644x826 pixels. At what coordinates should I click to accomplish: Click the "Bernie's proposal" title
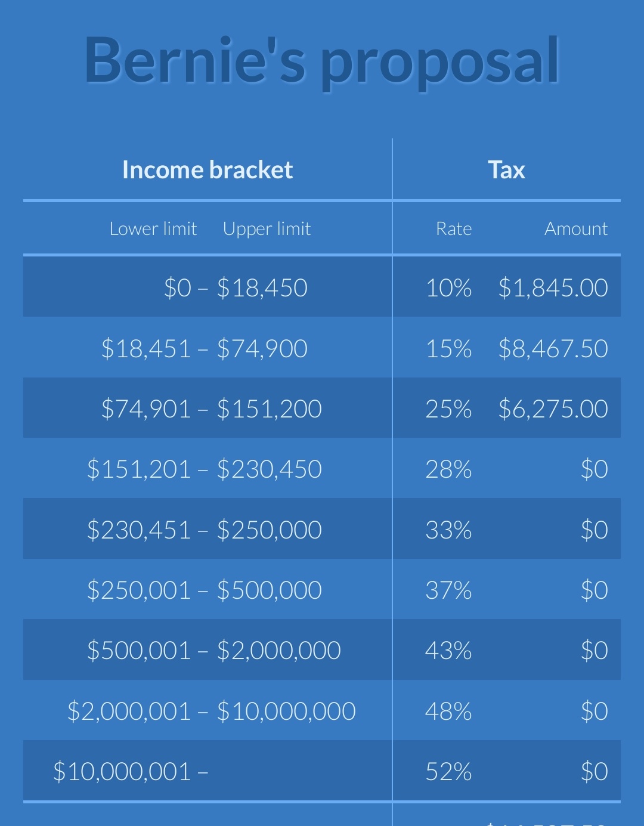pyautogui.click(x=322, y=61)
